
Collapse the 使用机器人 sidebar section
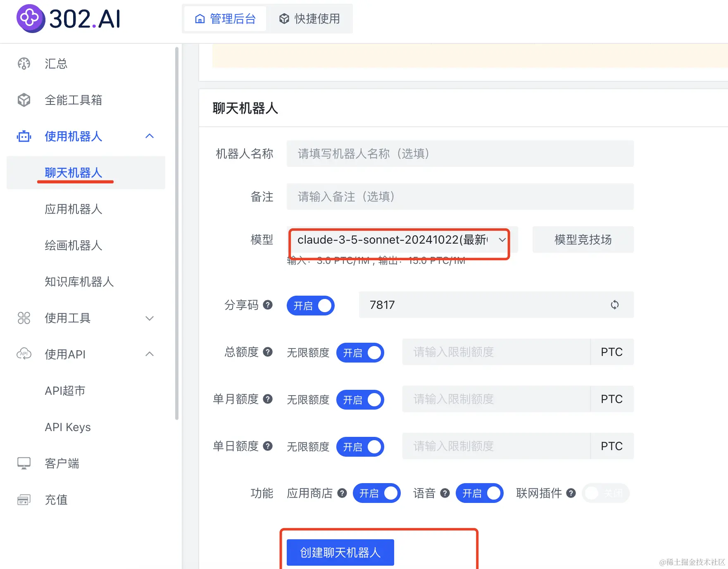click(150, 136)
